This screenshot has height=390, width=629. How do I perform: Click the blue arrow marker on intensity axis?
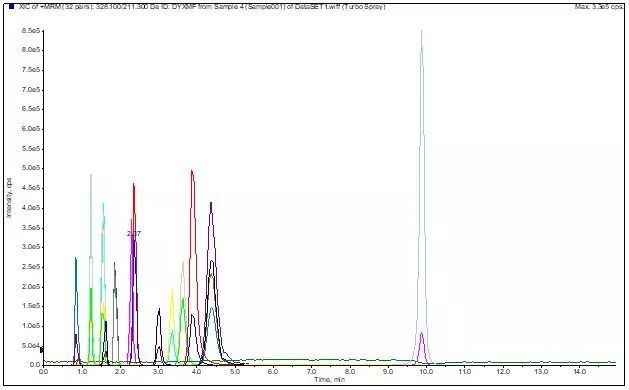(x=42, y=350)
